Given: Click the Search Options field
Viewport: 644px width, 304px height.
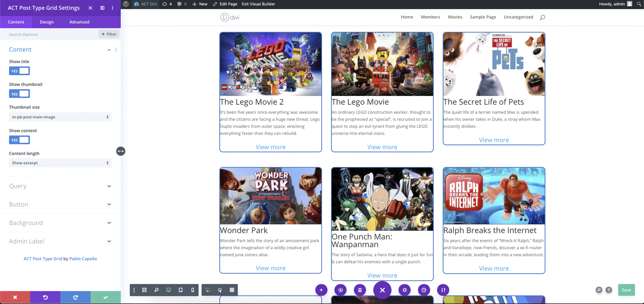Looking at the screenshot, I should pos(49,35).
